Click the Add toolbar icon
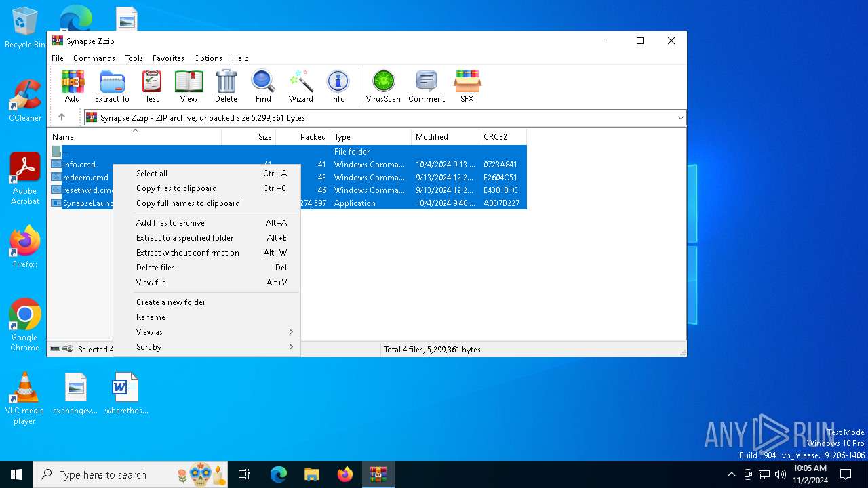 coord(73,86)
